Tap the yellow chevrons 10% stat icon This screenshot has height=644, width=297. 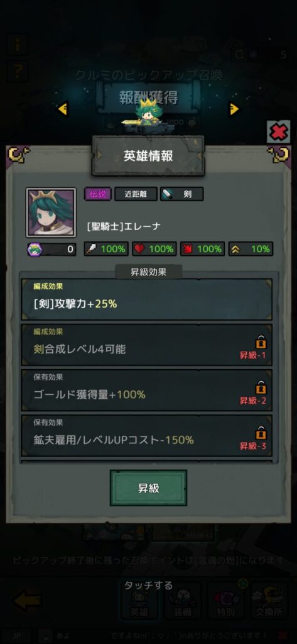point(236,249)
